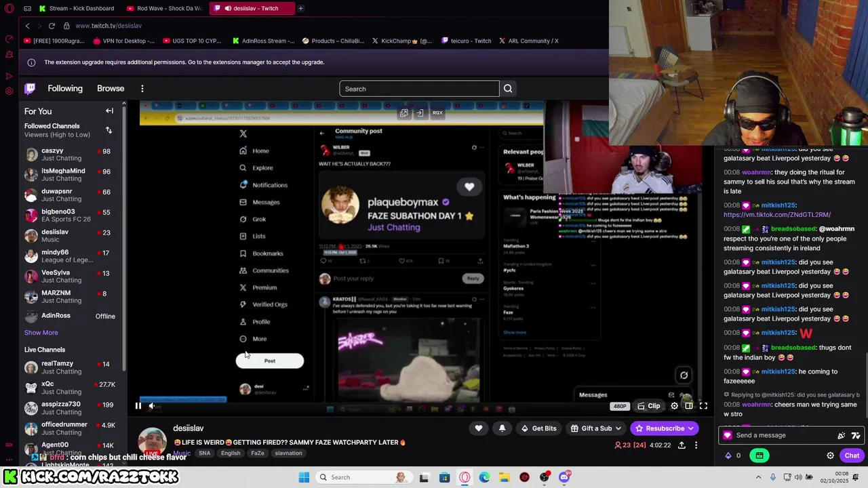This screenshot has height=488, width=868.
Task: Toggle notifications bell for desiislav
Action: tap(502, 428)
